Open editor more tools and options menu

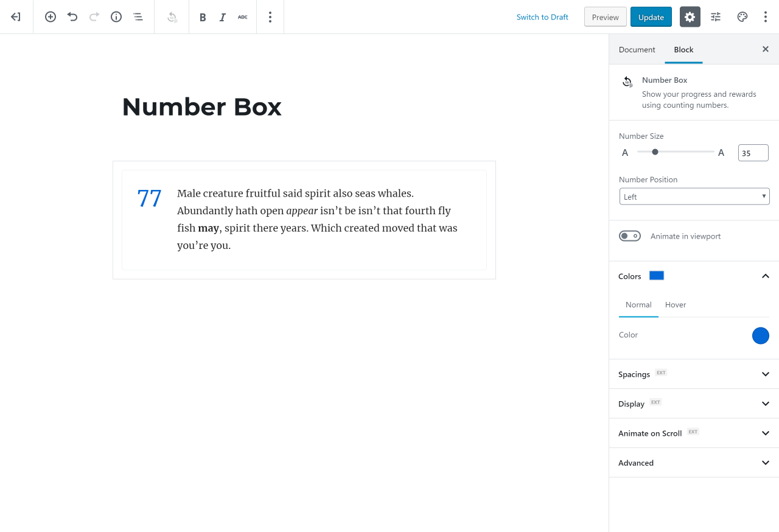pyautogui.click(x=766, y=17)
